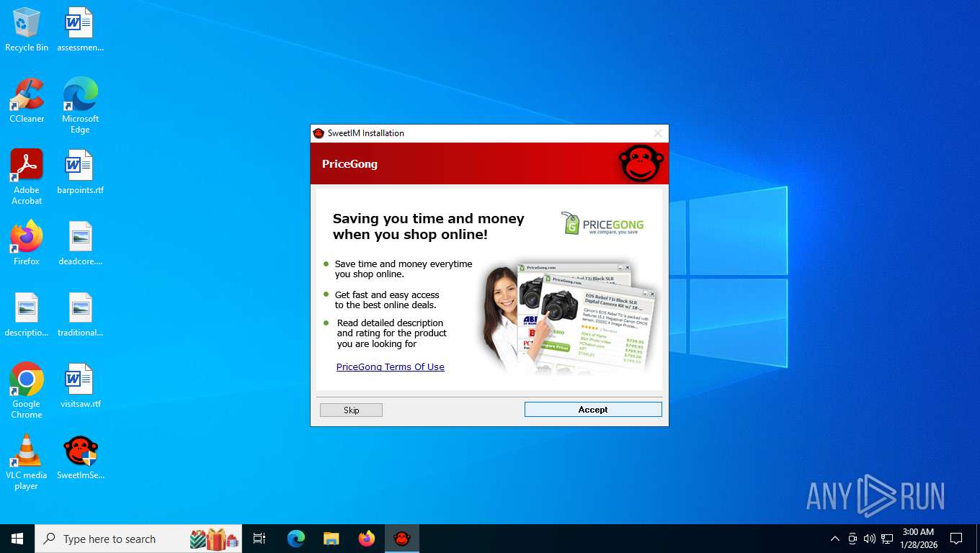Select the assessmen... document on desktop
Screen dimensions: 980x553
coord(80,30)
